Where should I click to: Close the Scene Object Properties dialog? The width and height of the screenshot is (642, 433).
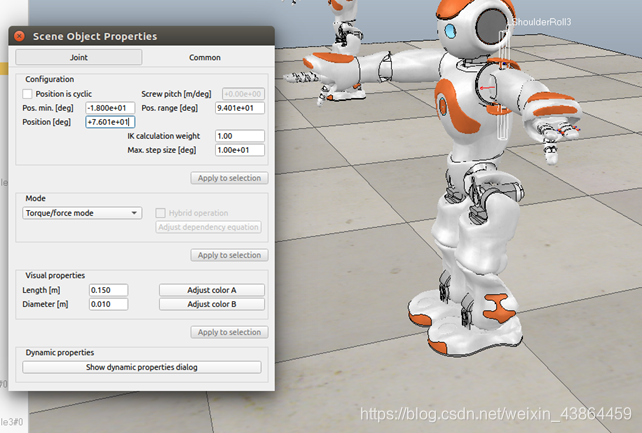pos(19,36)
